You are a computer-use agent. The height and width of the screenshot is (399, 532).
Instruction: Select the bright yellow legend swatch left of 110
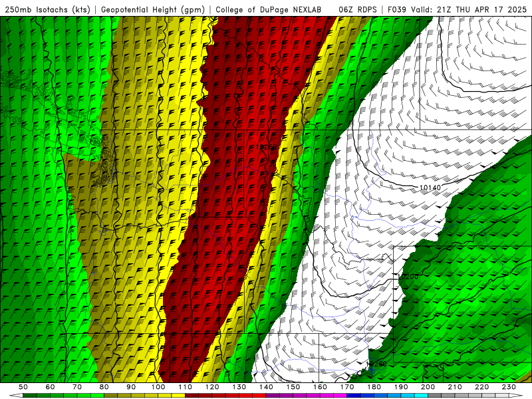[178, 396]
